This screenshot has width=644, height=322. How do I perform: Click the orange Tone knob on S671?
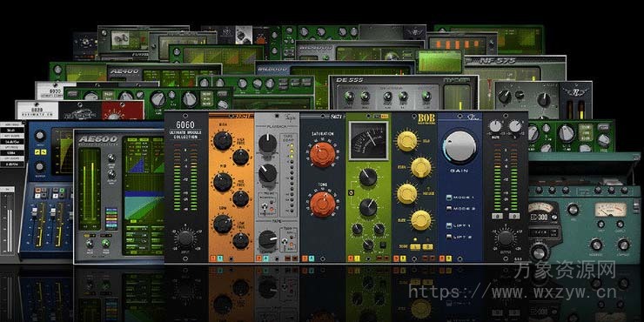coord(322,205)
